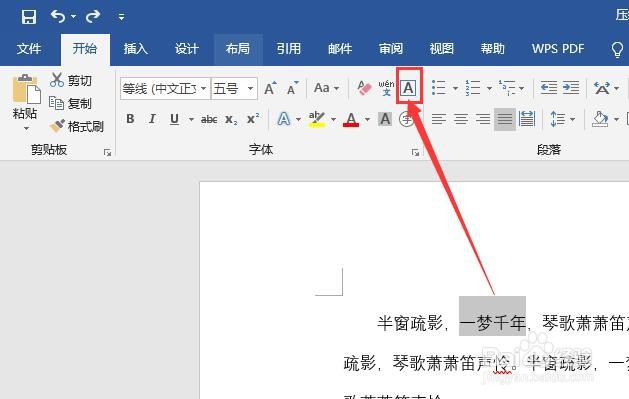Redo the last action
The height and width of the screenshot is (399, 629).
tap(93, 16)
